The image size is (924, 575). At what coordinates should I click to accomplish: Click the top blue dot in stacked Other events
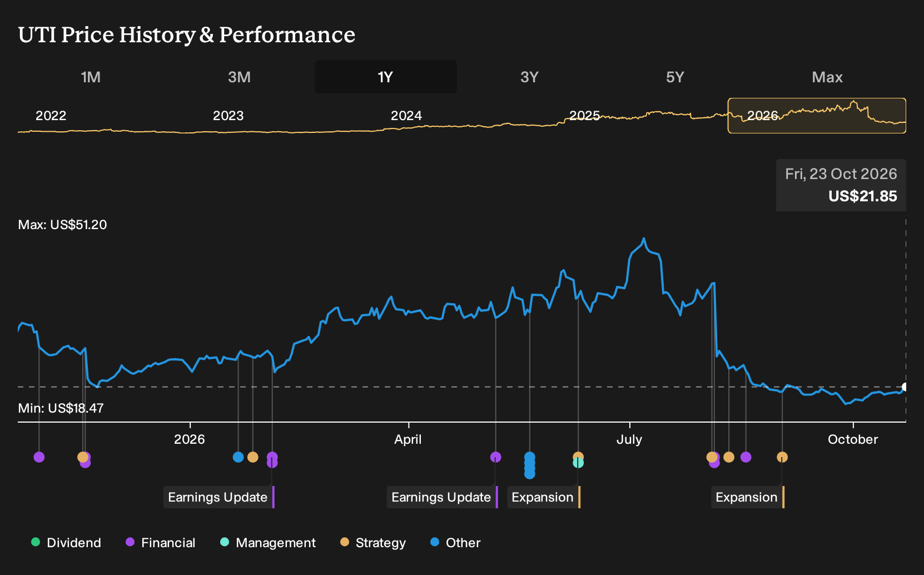[x=529, y=457]
